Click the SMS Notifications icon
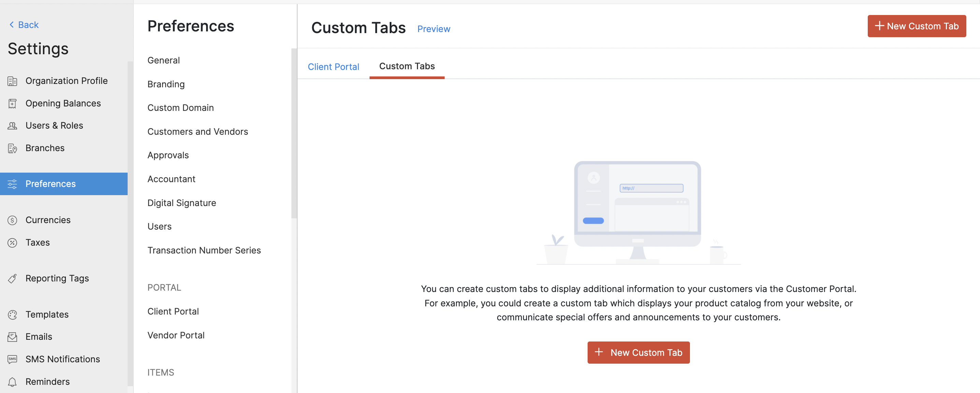This screenshot has width=980, height=393. click(x=12, y=359)
